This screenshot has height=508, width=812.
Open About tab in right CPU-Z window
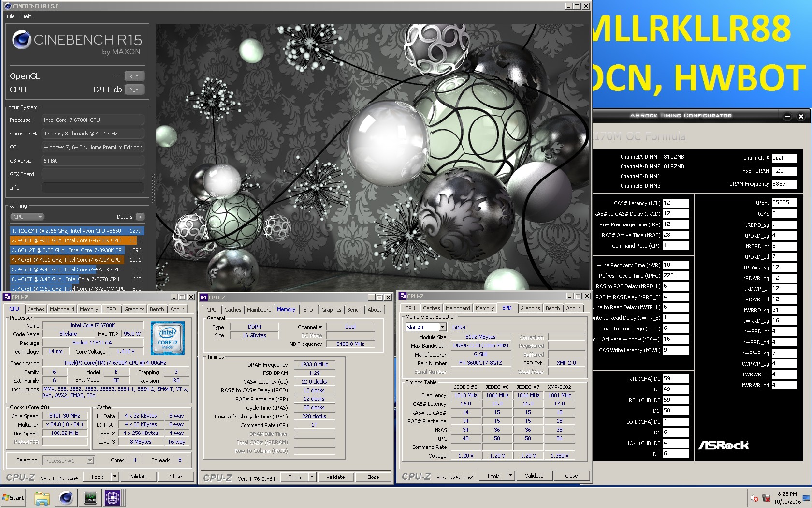tap(573, 308)
